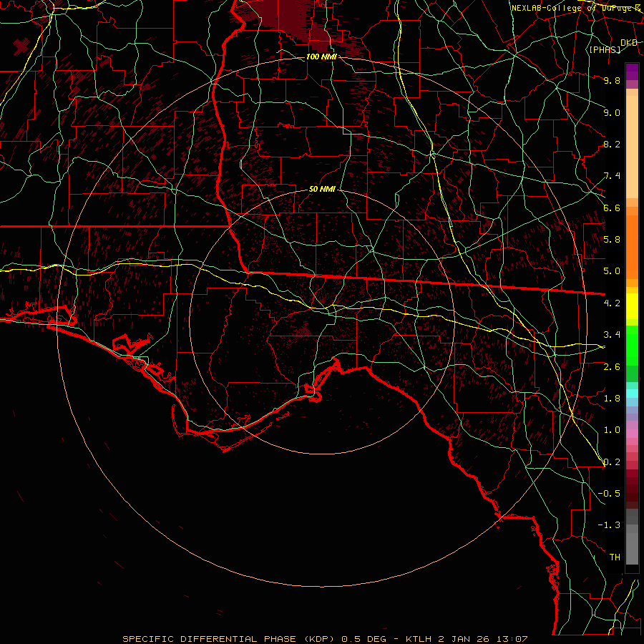The width and height of the screenshot is (644, 644).
Task: Click the DKB label near top right
Action: [629, 43]
